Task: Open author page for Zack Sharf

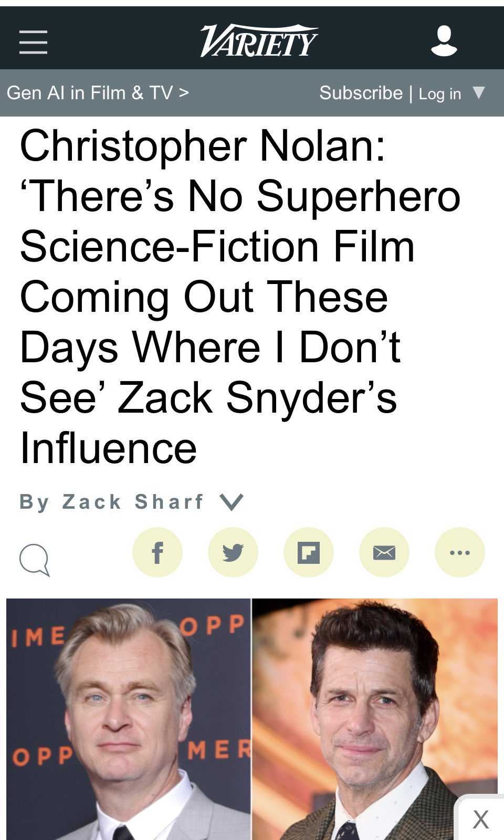Action: [x=133, y=502]
